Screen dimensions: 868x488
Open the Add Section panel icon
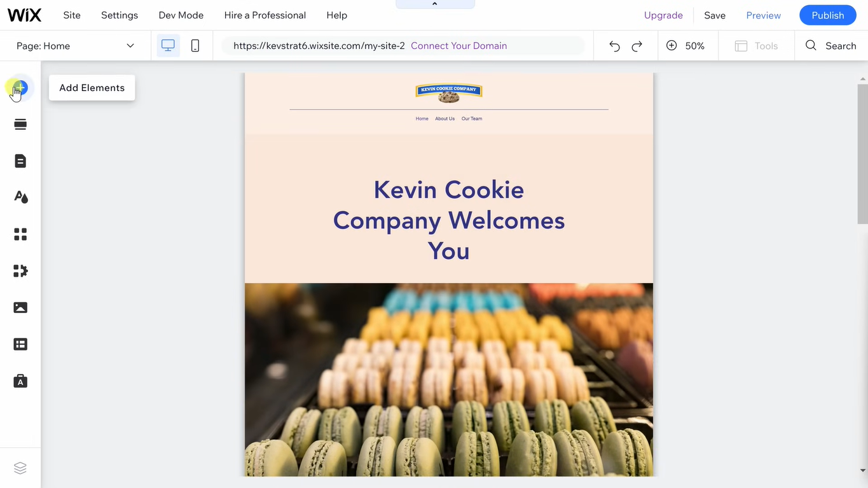pyautogui.click(x=20, y=124)
